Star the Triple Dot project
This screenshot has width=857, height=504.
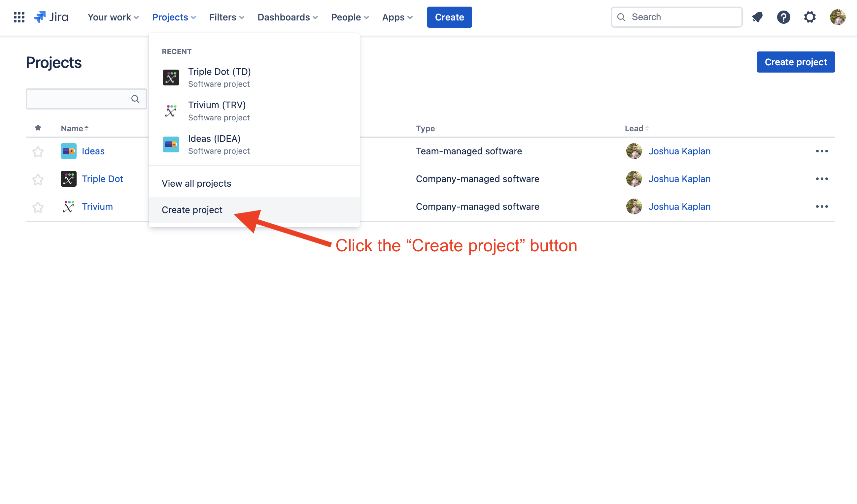coord(37,179)
